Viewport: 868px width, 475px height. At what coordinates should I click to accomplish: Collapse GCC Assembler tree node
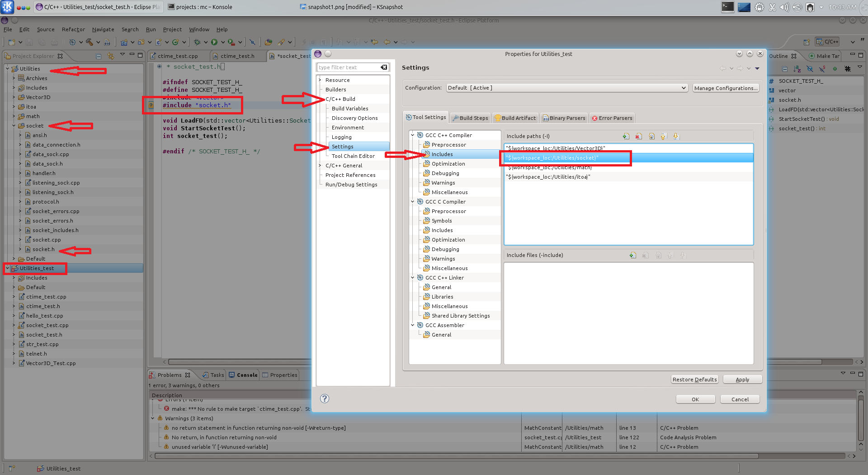click(412, 325)
